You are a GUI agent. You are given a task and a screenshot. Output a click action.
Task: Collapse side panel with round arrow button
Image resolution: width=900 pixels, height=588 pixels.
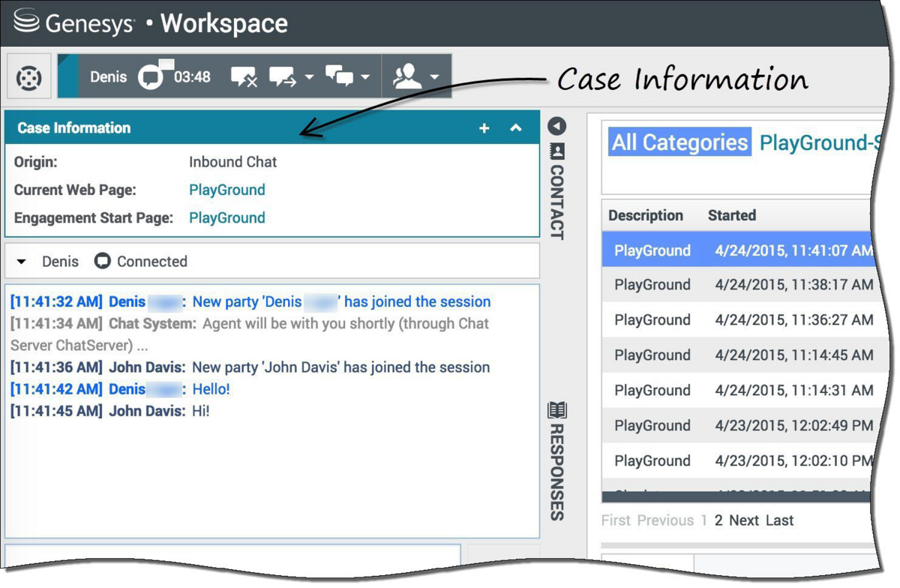tap(557, 126)
